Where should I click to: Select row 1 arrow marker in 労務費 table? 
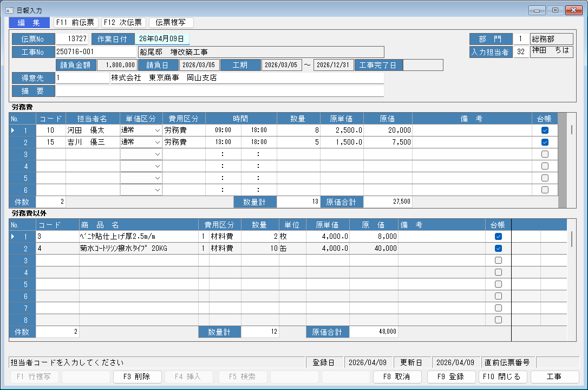pos(14,131)
